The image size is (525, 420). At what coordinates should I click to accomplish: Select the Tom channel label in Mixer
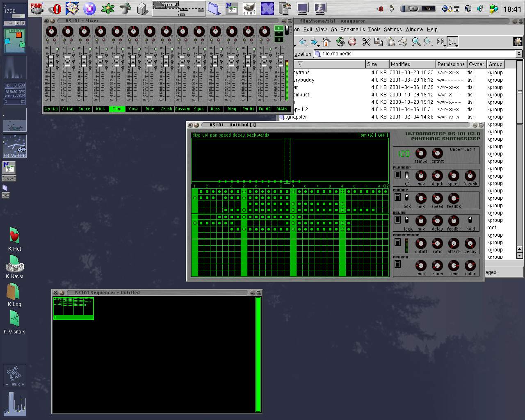tap(117, 109)
